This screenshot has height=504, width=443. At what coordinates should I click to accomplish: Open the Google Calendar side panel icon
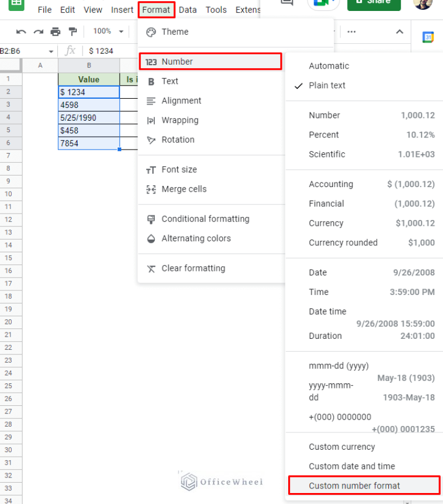(427, 37)
